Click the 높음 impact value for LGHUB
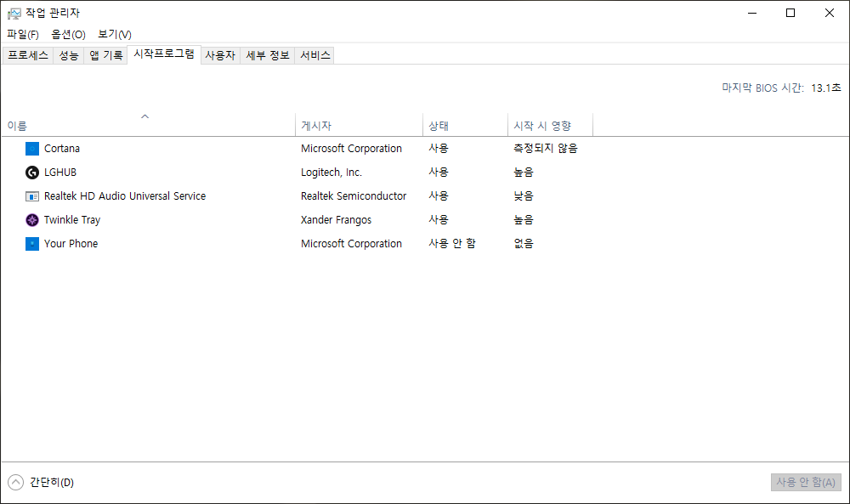The height and width of the screenshot is (504, 850). [x=524, y=173]
